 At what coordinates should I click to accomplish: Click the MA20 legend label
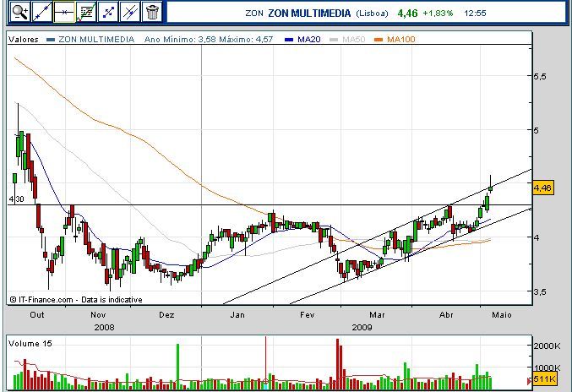308,40
